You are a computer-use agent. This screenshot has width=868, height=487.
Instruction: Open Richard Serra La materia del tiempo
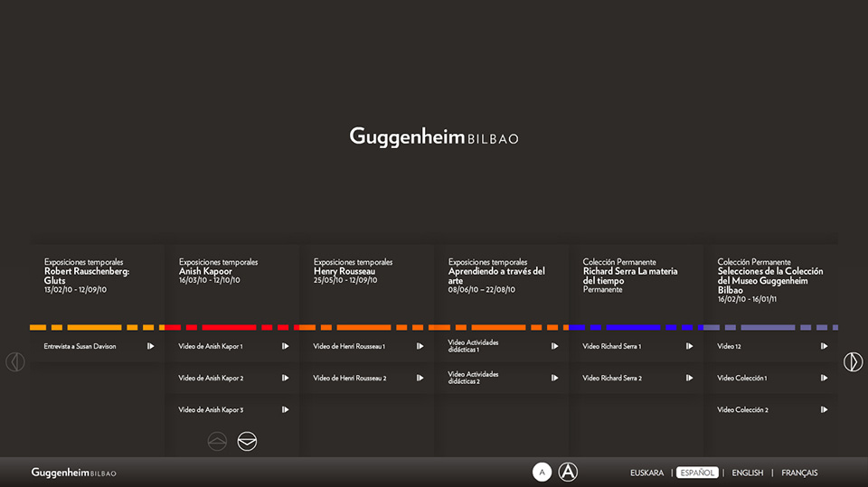point(630,276)
